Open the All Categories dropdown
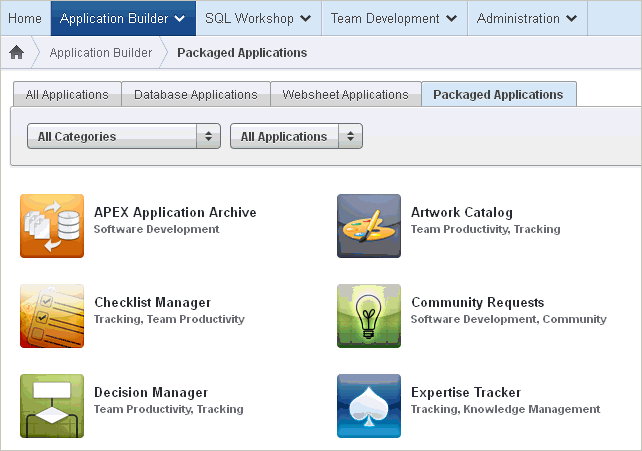This screenshot has height=451, width=642. click(x=124, y=136)
